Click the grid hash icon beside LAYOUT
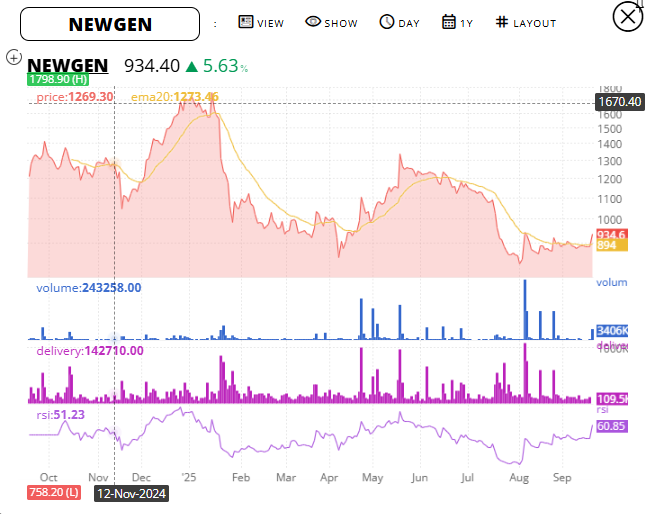Image resolution: width=649 pixels, height=514 pixels. coord(502,22)
